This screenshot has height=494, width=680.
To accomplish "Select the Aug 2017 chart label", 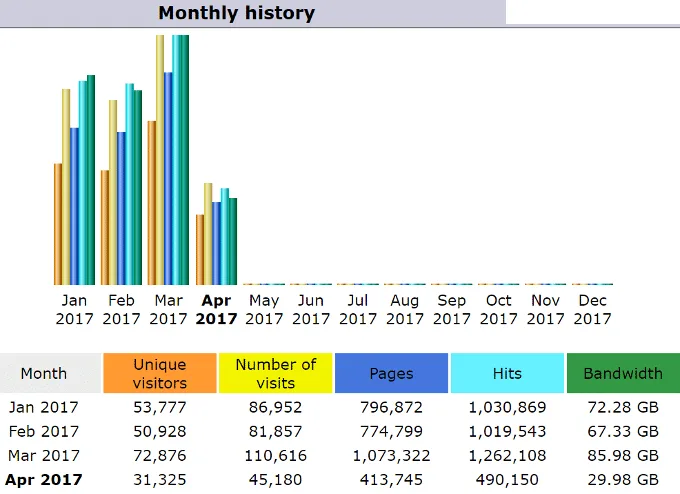I will click(405, 309).
